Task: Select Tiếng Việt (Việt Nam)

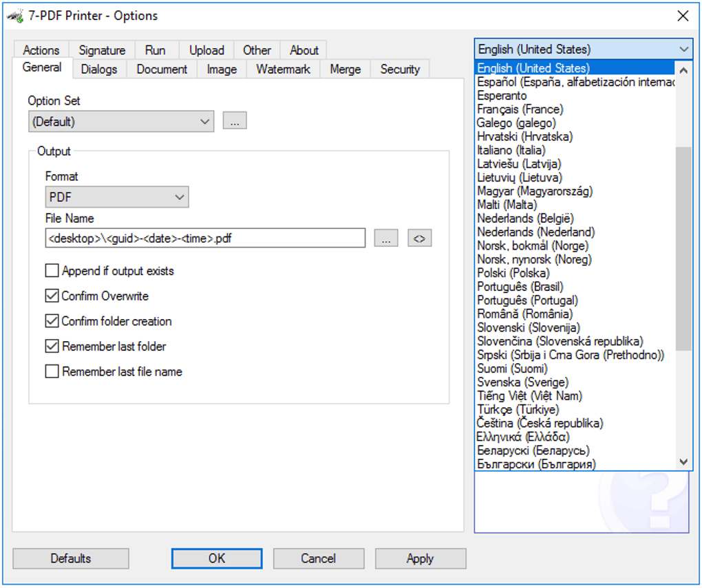Action: point(575,395)
